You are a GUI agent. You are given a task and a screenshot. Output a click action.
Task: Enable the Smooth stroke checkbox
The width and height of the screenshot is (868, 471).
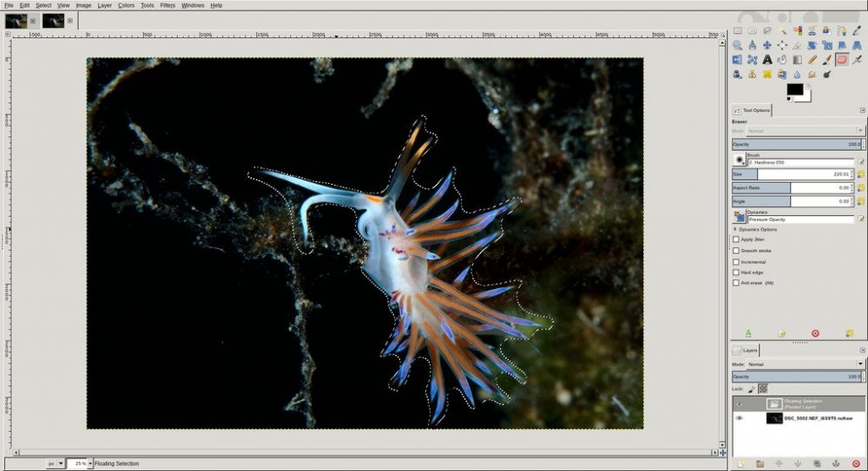(x=736, y=251)
